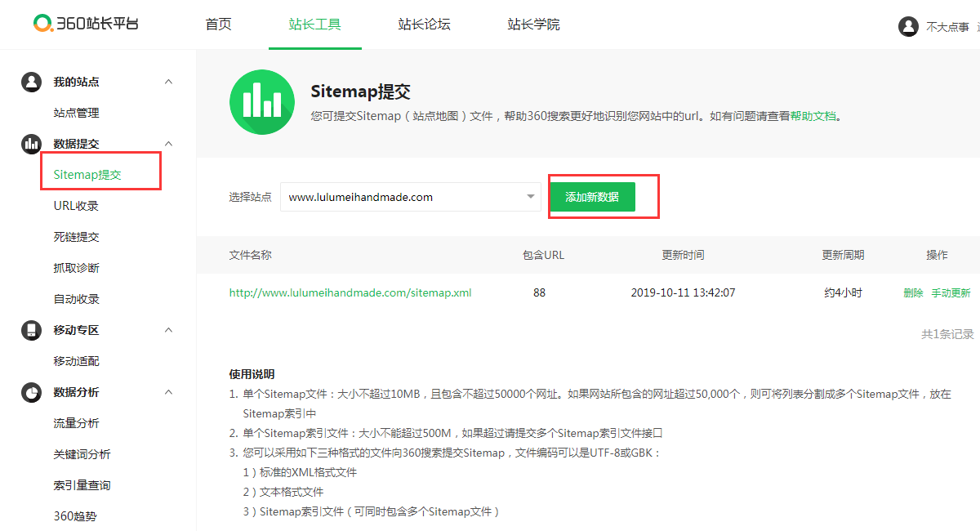Click the 更新周期 column header
Image resolution: width=980 pixels, height=531 pixels.
point(843,255)
